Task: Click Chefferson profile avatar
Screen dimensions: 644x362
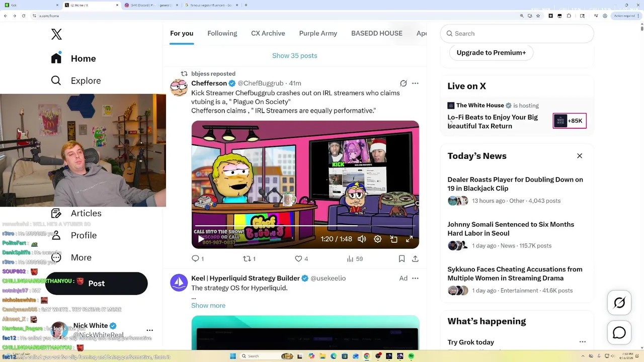Action: (179, 87)
